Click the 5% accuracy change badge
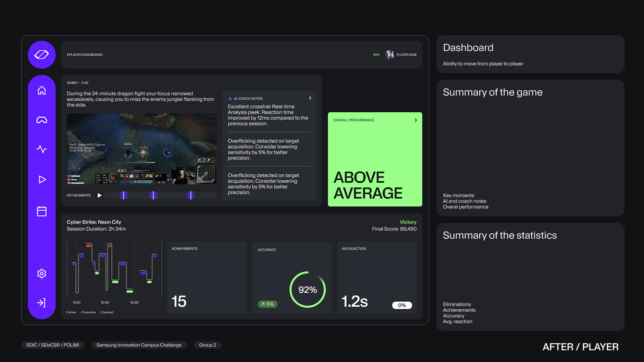The width and height of the screenshot is (644, 362). pyautogui.click(x=267, y=304)
